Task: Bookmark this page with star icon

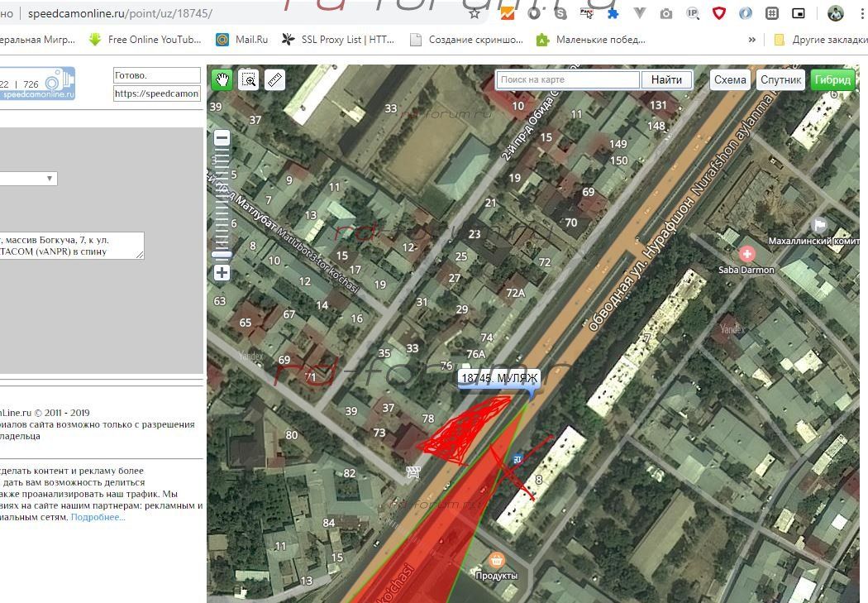Action: 475,13
